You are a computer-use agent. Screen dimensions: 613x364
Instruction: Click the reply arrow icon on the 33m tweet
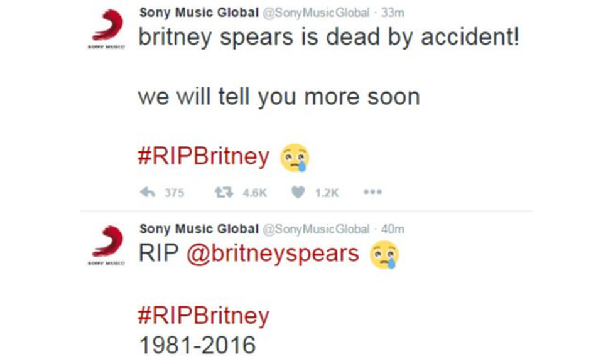pos(148,193)
